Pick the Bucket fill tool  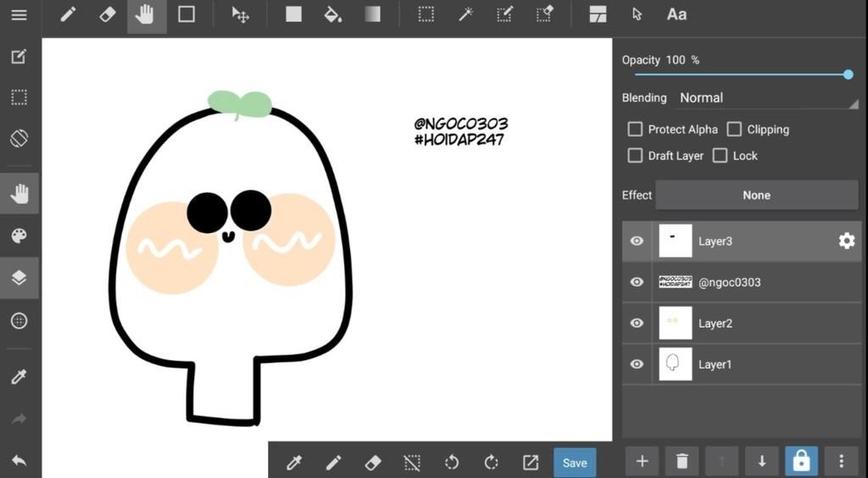pyautogui.click(x=332, y=15)
